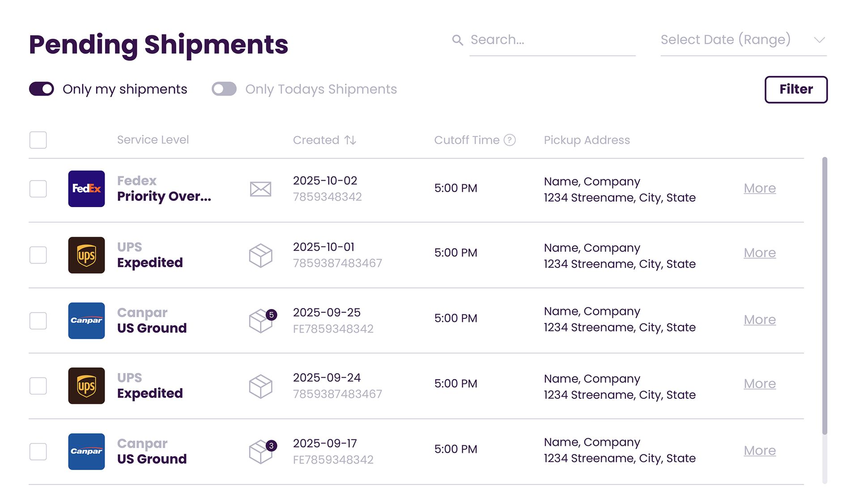
Task: Click the package icon with badge showing 5
Action: pyautogui.click(x=260, y=320)
